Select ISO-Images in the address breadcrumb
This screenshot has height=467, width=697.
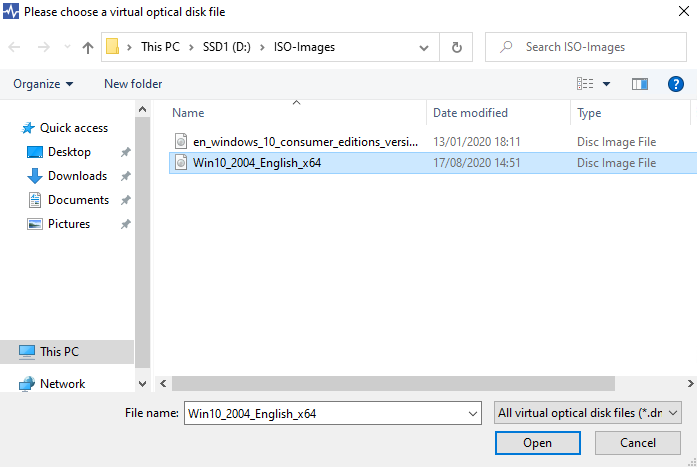[304, 47]
